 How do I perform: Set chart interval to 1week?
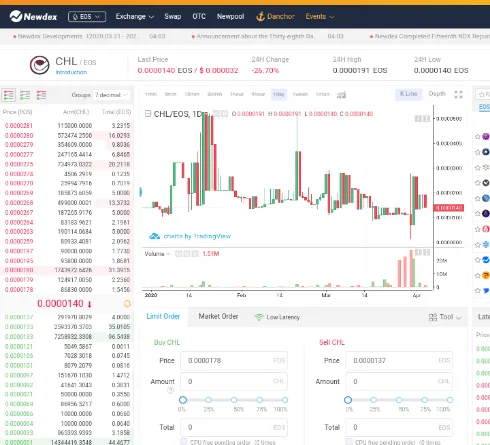300,94
